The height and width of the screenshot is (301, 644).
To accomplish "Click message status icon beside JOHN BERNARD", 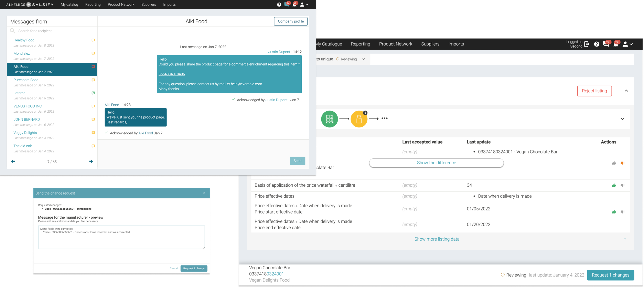I will (93, 120).
